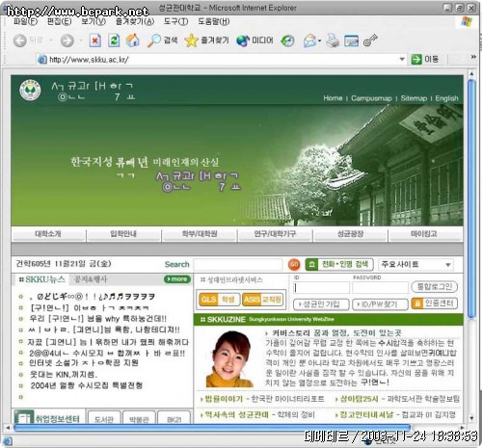Image resolution: width=482 pixels, height=448 pixels.
Task: Click the ID login input field
Action: [321, 287]
